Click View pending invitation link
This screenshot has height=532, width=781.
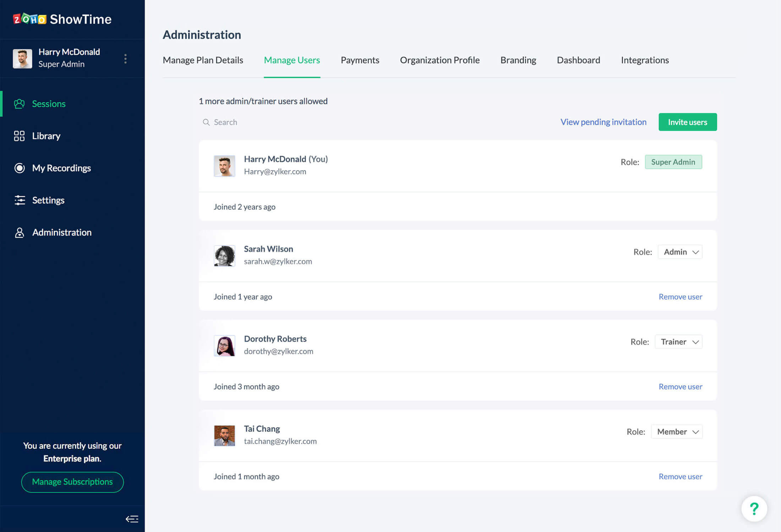pos(603,122)
